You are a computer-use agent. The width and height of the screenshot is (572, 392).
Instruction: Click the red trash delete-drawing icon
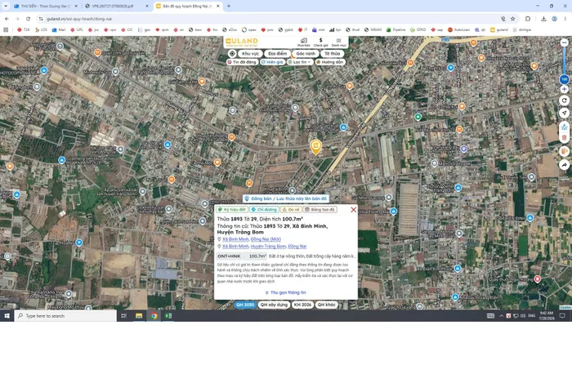point(565,138)
